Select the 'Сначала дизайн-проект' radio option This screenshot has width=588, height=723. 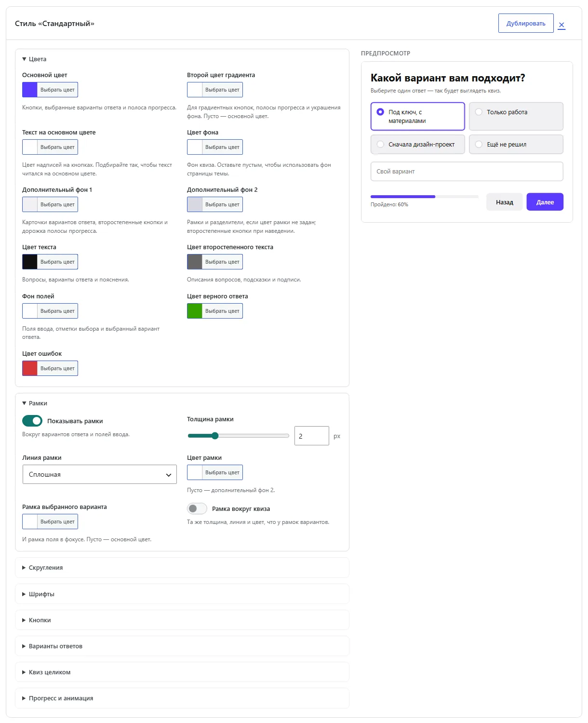pos(418,144)
